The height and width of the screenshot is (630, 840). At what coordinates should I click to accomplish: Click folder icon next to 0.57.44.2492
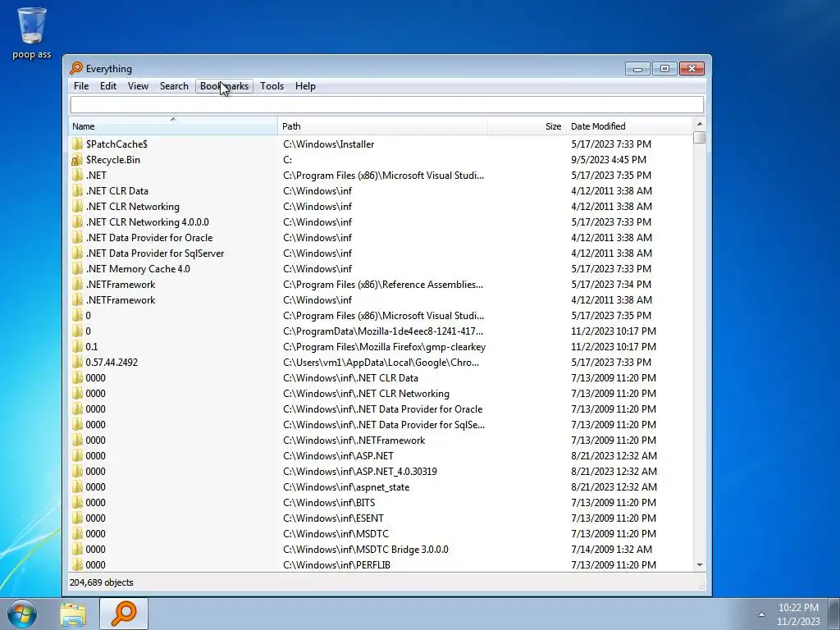coord(77,362)
